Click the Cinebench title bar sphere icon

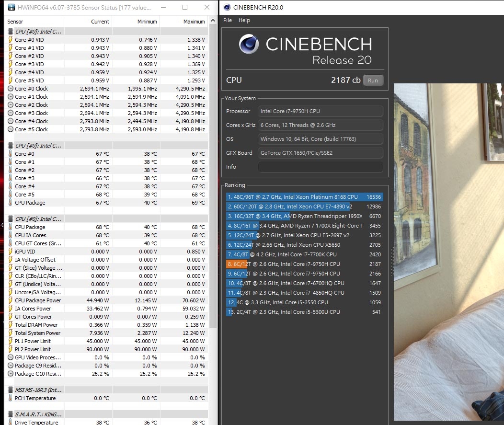point(227,7)
